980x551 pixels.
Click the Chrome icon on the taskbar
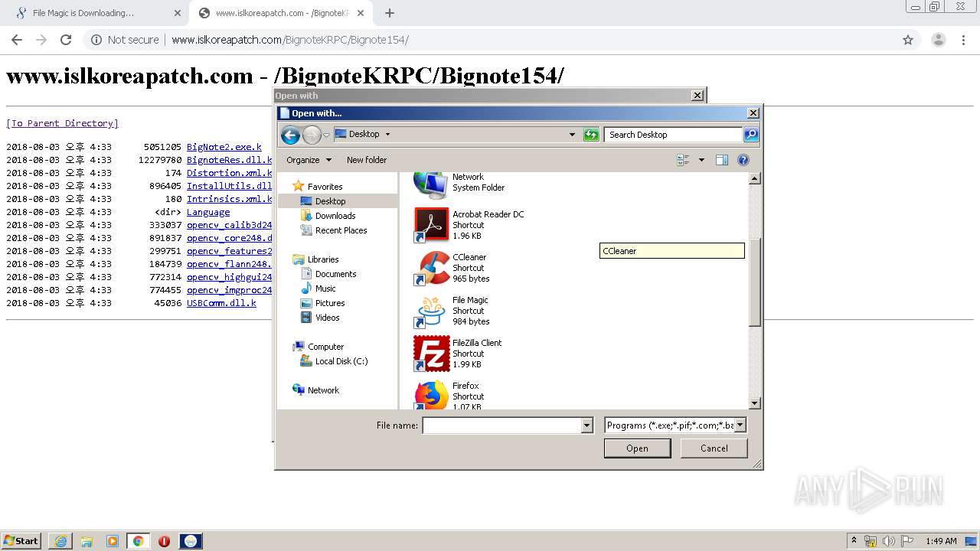(x=139, y=541)
